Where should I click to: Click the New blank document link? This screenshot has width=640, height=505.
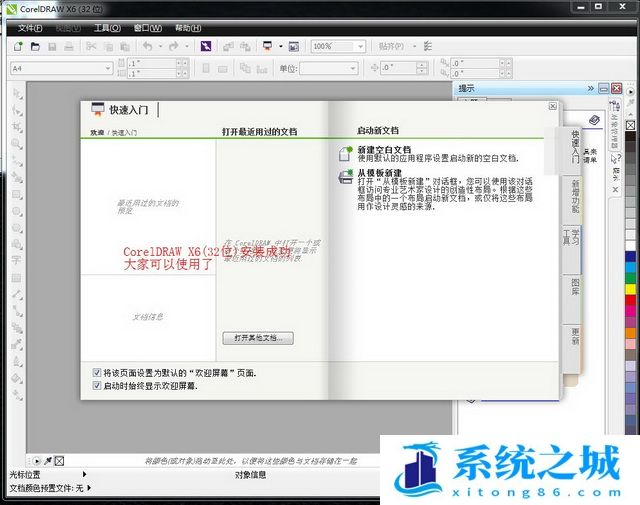coord(384,149)
